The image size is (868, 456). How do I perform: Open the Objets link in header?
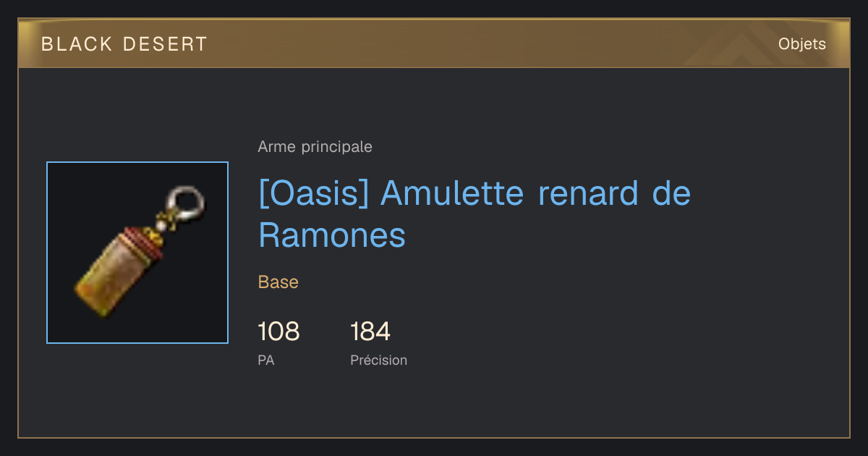click(801, 44)
